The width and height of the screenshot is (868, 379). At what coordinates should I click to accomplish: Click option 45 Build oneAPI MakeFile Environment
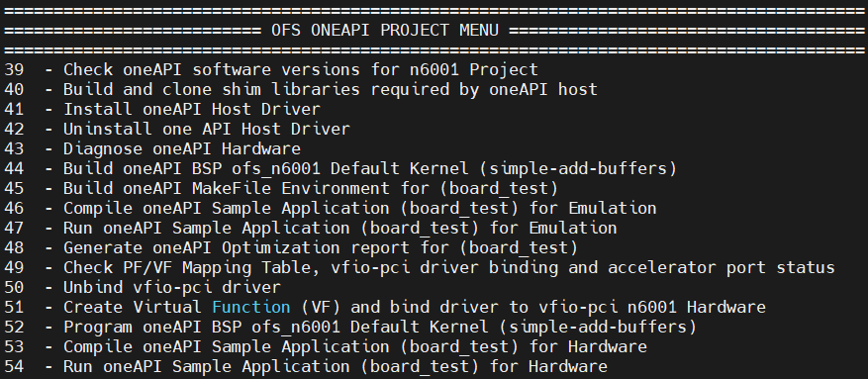tap(281, 189)
